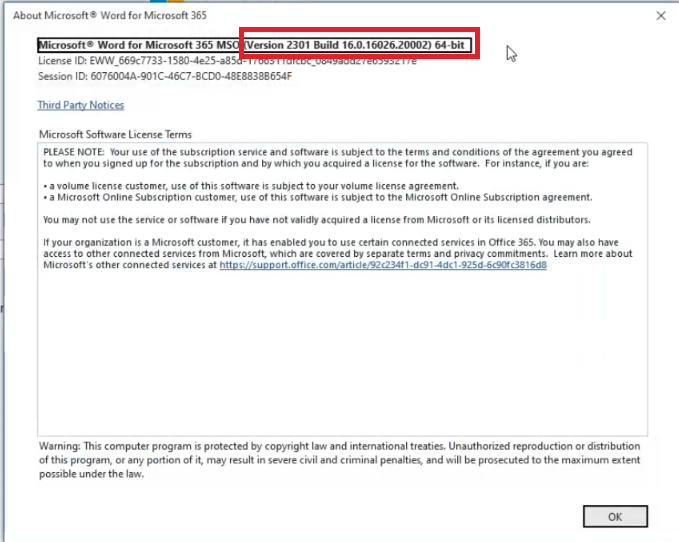Screen dimensions: 679x542
Task: Click the Session ID line
Action: coord(165,77)
